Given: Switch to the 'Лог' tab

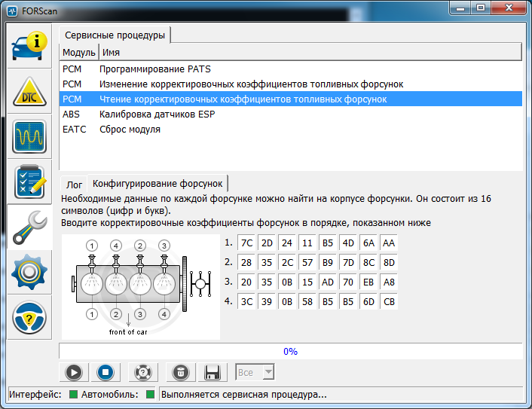Looking at the screenshot, I should tap(74, 185).
